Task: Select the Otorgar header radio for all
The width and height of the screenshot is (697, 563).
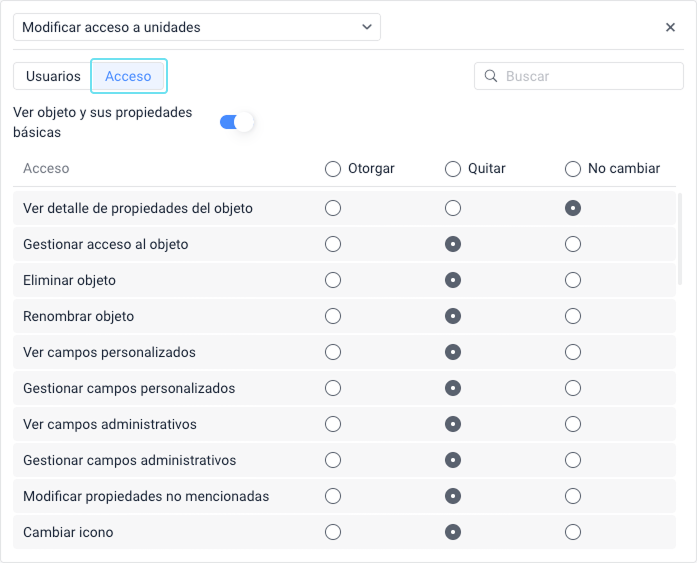Action: click(x=333, y=169)
